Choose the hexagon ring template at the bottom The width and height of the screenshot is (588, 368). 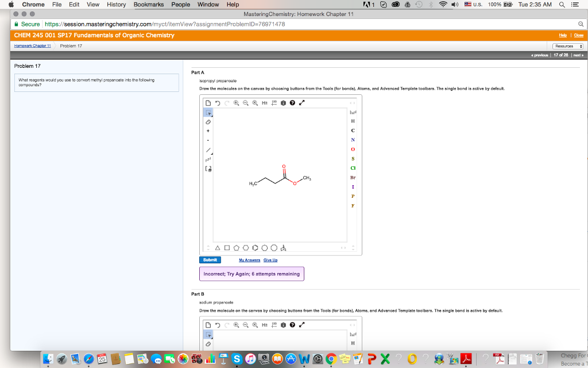(245, 248)
